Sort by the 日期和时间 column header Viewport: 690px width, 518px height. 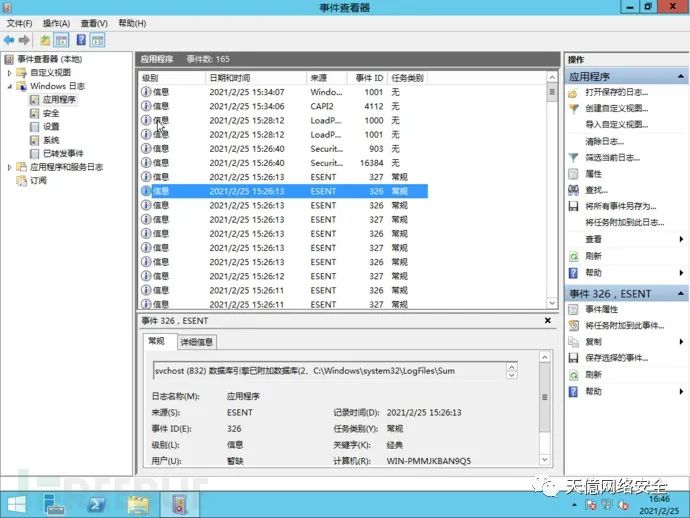point(255,78)
